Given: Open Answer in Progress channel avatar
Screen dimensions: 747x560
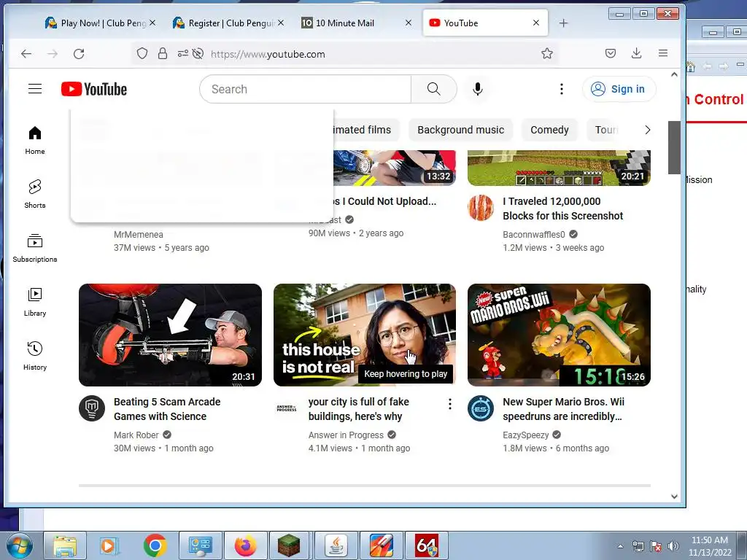Looking at the screenshot, I should (x=286, y=408).
